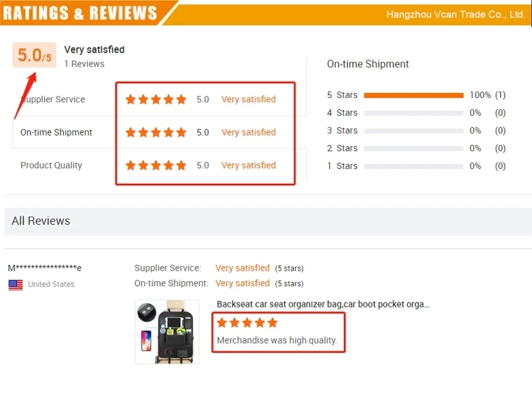The width and height of the screenshot is (532, 404).
Task: Click the 5 Stars orange progress bar
Action: [x=414, y=95]
